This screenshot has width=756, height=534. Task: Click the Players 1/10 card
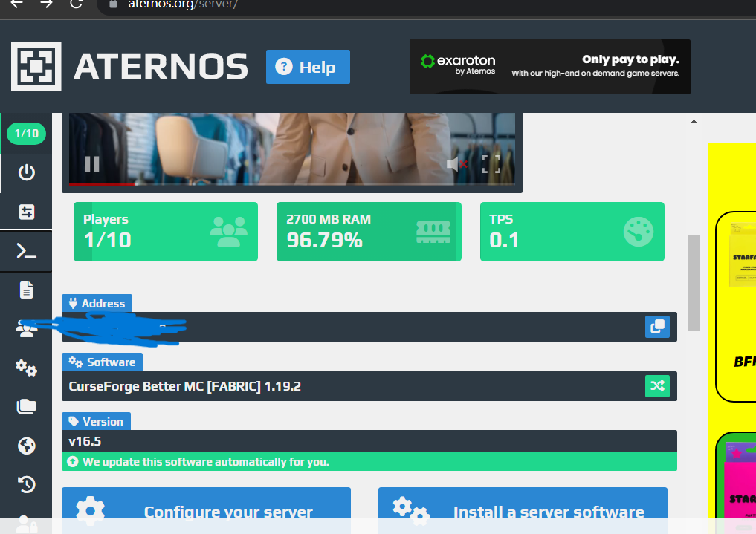click(x=165, y=232)
